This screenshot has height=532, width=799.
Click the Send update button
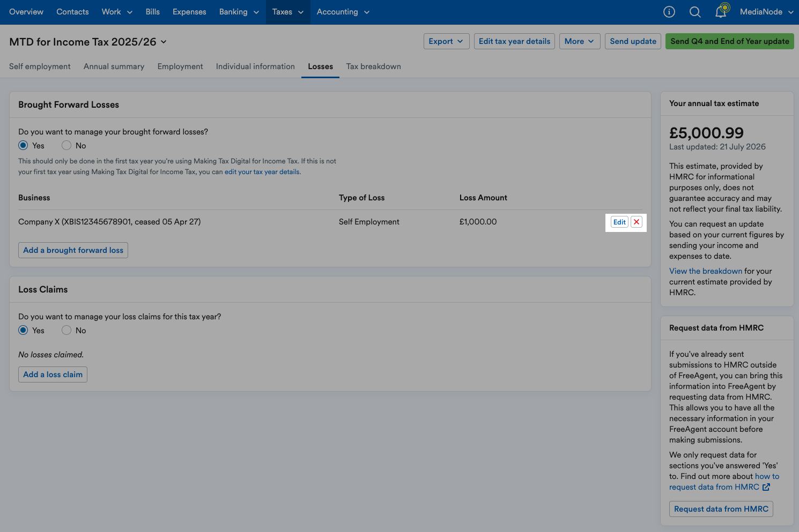coord(633,41)
